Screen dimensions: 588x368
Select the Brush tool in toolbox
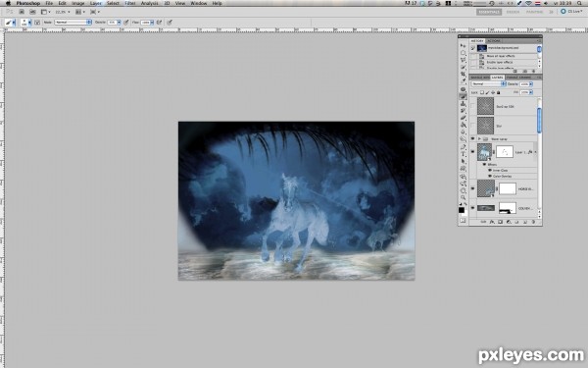pos(464,96)
